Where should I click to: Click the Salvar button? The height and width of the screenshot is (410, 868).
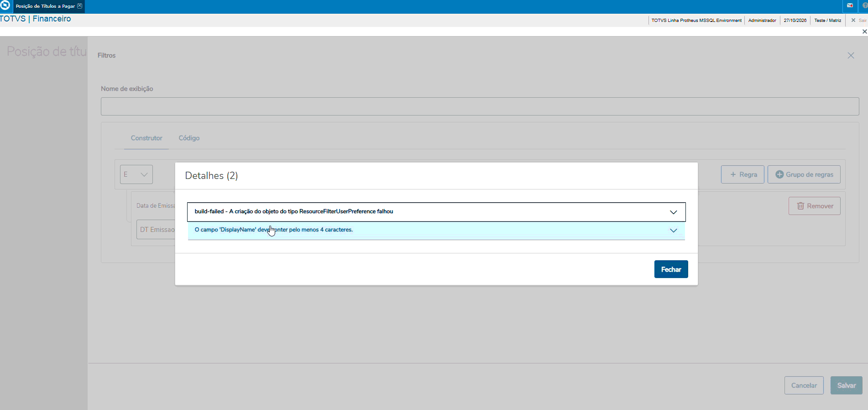coord(847,385)
